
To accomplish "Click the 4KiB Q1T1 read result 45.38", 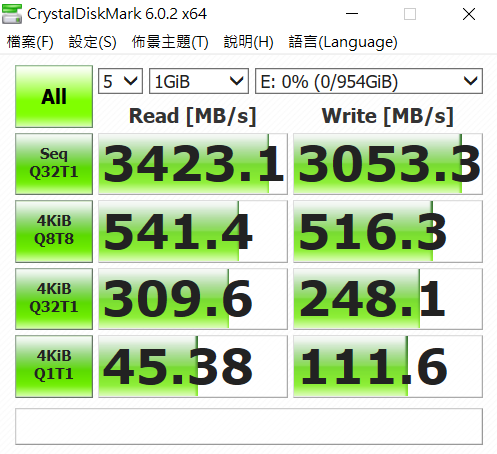I will (193, 366).
